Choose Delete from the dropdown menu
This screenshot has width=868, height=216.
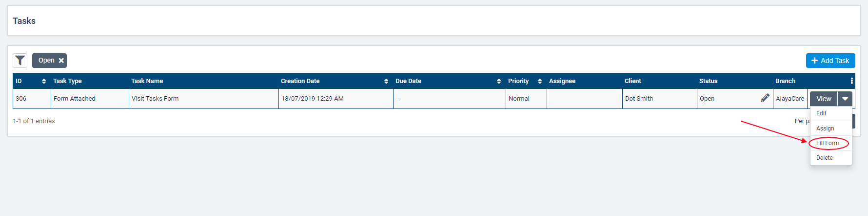coord(825,158)
